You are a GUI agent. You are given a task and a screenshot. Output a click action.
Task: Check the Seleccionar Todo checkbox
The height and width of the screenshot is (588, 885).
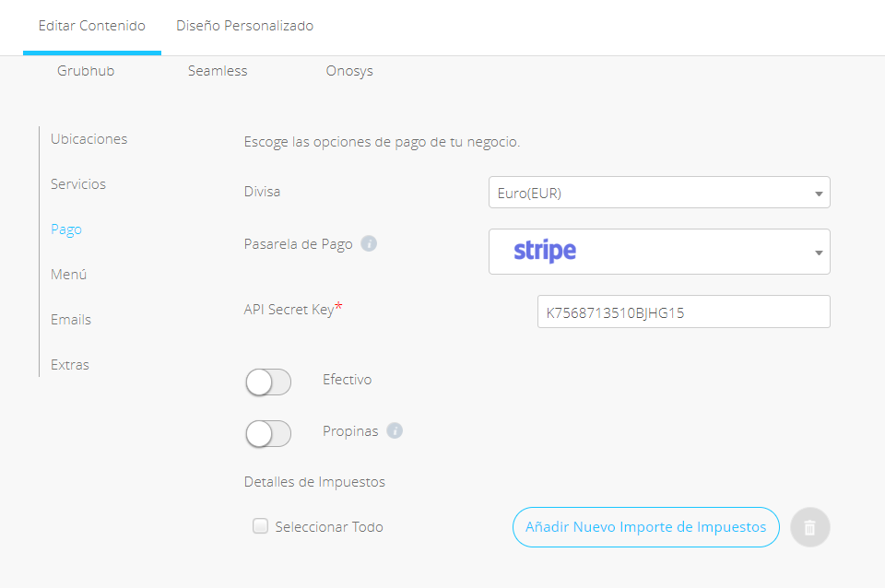[x=260, y=526]
